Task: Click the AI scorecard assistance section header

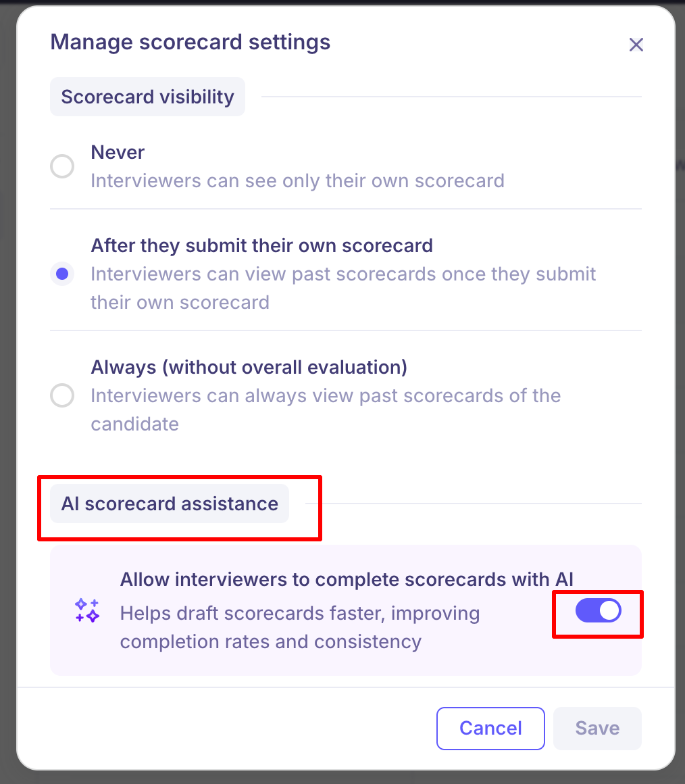Action: [170, 504]
